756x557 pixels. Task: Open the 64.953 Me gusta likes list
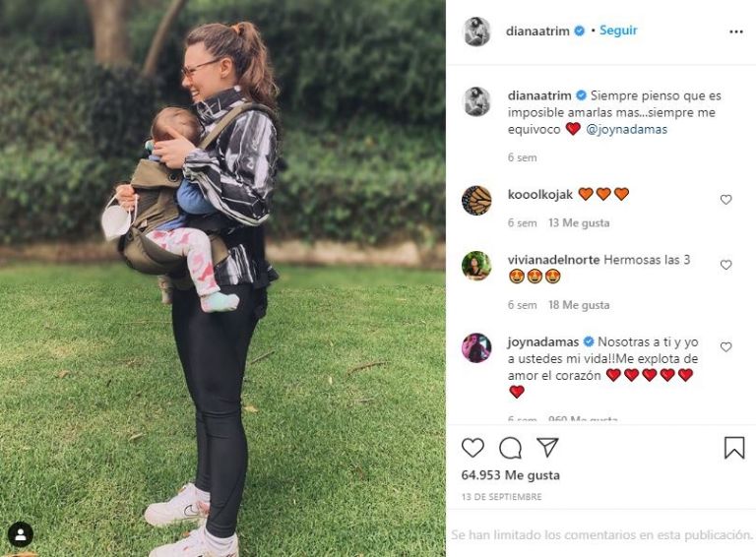click(x=510, y=475)
